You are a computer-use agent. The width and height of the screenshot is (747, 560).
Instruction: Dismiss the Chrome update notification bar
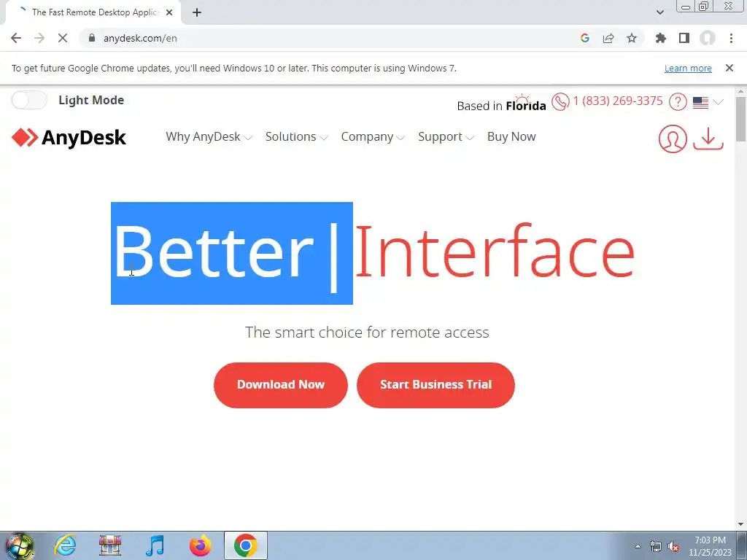pos(729,68)
